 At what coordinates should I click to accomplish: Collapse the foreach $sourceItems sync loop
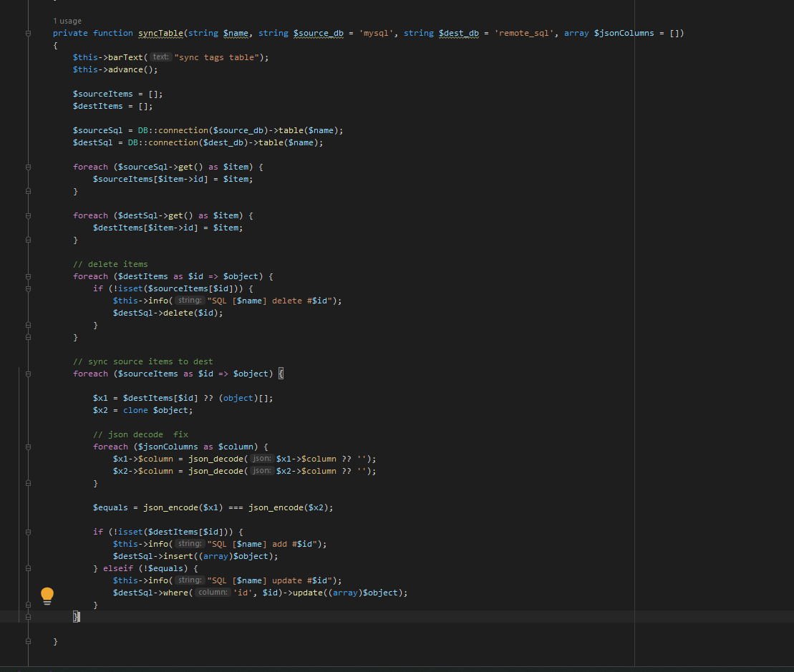click(x=28, y=374)
